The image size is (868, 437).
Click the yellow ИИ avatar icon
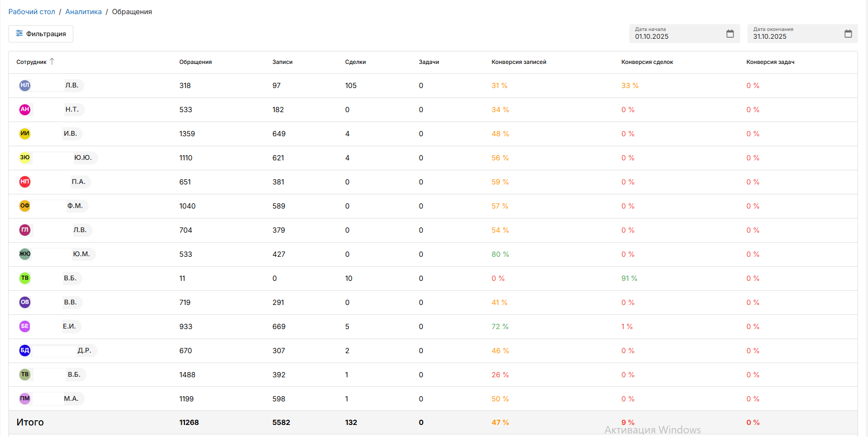click(25, 134)
